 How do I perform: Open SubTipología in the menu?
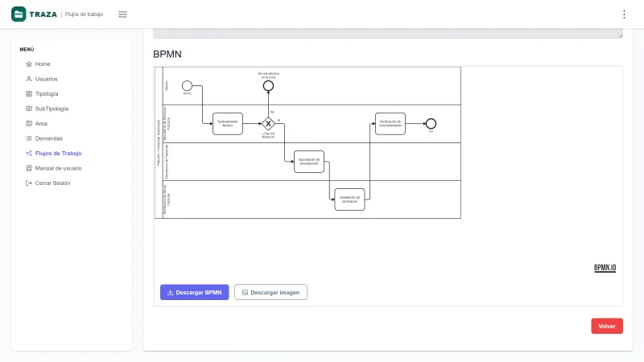52,109
